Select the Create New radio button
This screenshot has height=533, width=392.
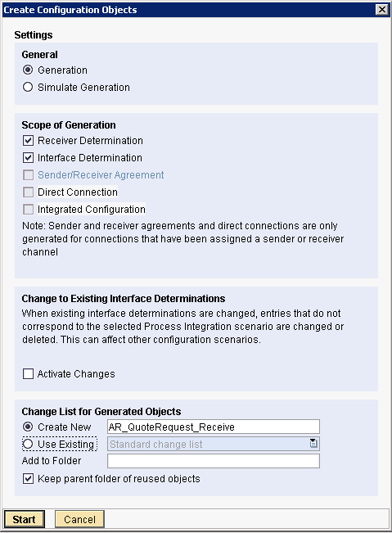click(x=28, y=427)
